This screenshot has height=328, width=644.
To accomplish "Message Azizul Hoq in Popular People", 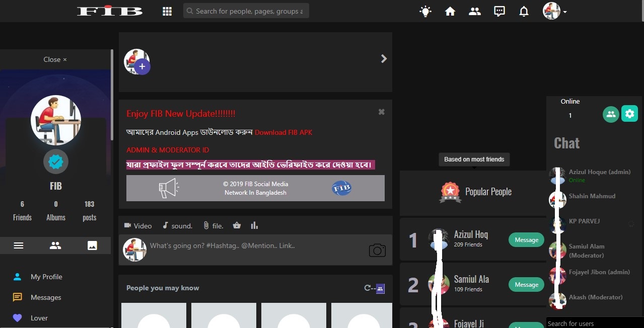I will coord(527,240).
